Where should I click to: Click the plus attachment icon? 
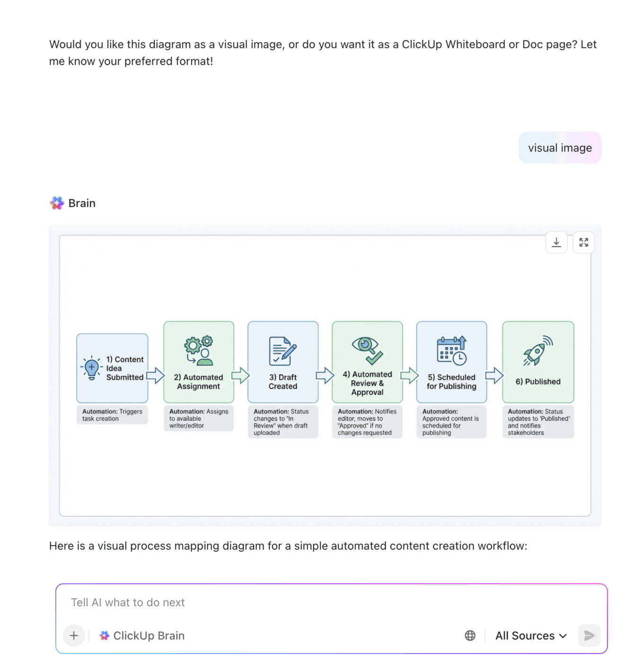(x=74, y=636)
